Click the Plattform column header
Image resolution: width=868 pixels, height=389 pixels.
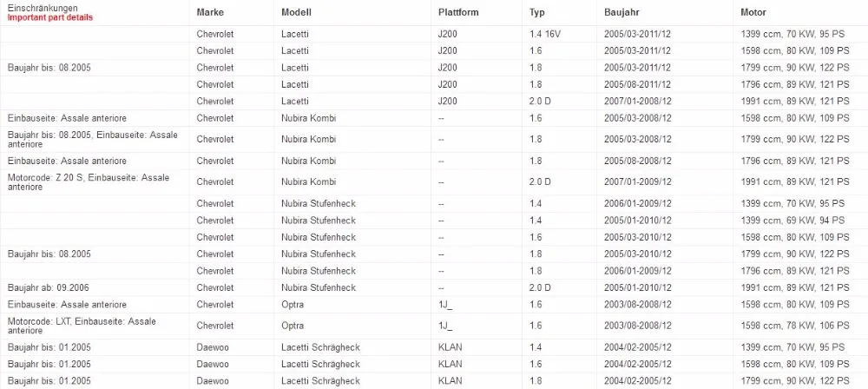458,12
